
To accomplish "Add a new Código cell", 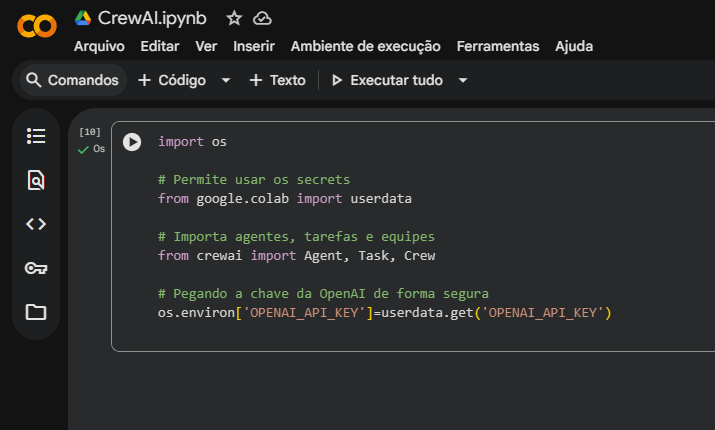I will (172, 80).
